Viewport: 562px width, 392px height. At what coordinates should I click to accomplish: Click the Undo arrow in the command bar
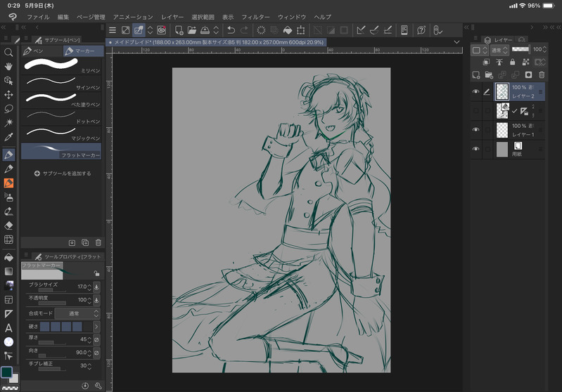click(231, 30)
